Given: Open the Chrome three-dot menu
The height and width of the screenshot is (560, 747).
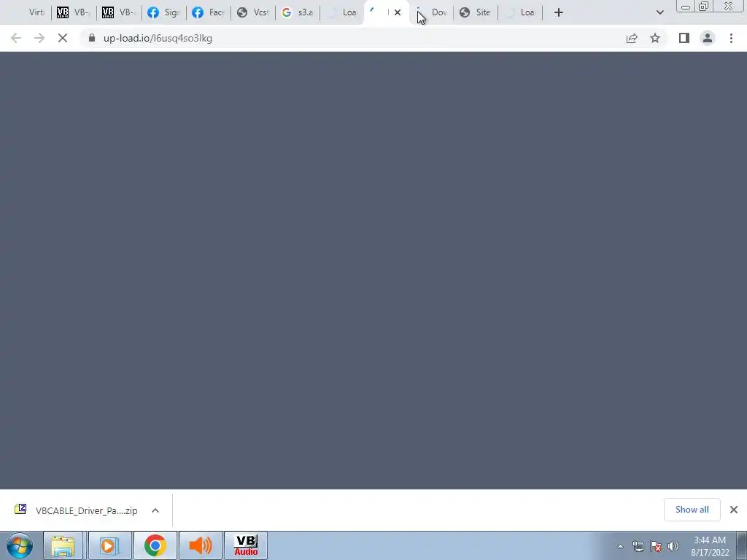Looking at the screenshot, I should [731, 38].
